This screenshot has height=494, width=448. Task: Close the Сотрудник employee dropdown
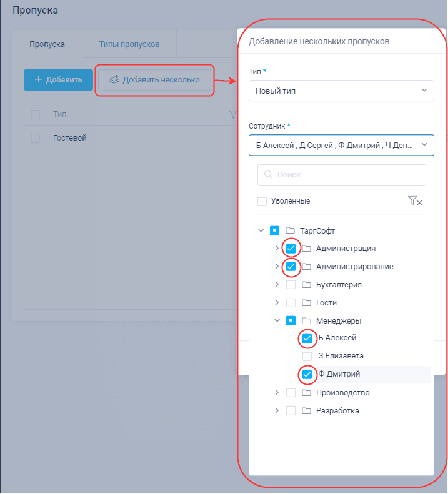424,145
